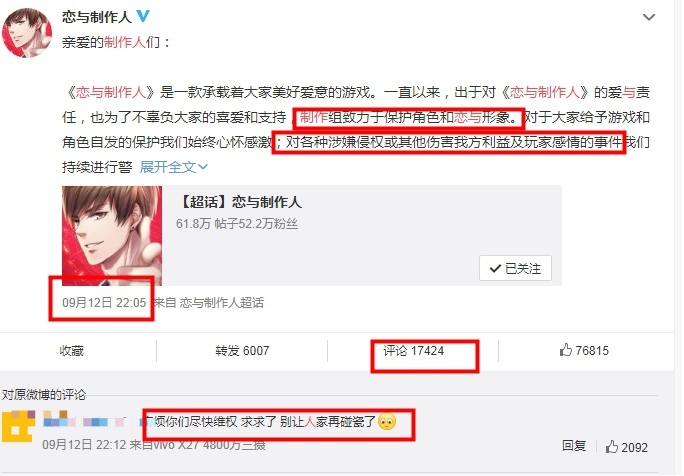Open the 评论 17424 comments tab
684x476 pixels.
point(413,351)
